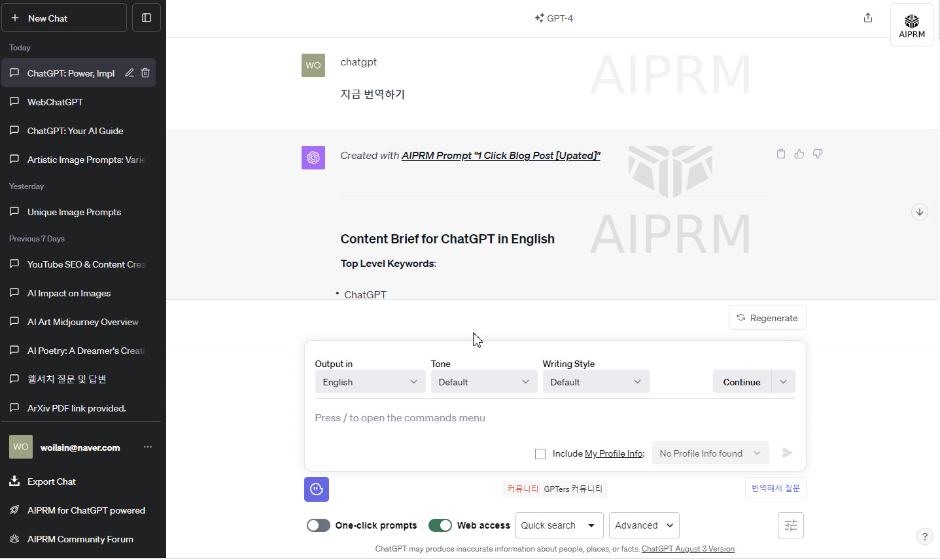This screenshot has width=940, height=560.
Task: Click the AIPRM Community Forum people icon
Action: pyautogui.click(x=14, y=539)
